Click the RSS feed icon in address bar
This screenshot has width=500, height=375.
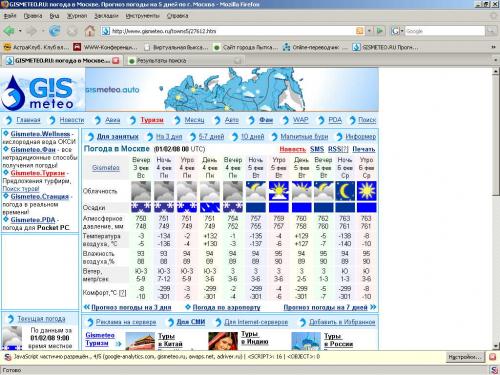point(360,31)
